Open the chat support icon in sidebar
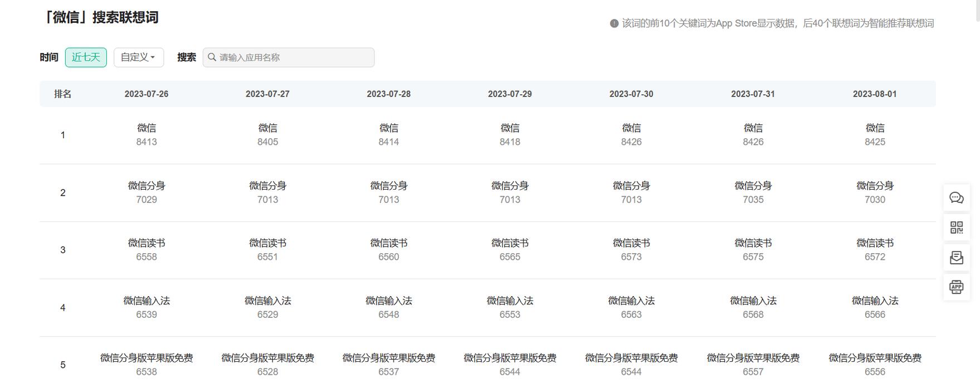Image resolution: width=980 pixels, height=392 pixels. [x=956, y=198]
